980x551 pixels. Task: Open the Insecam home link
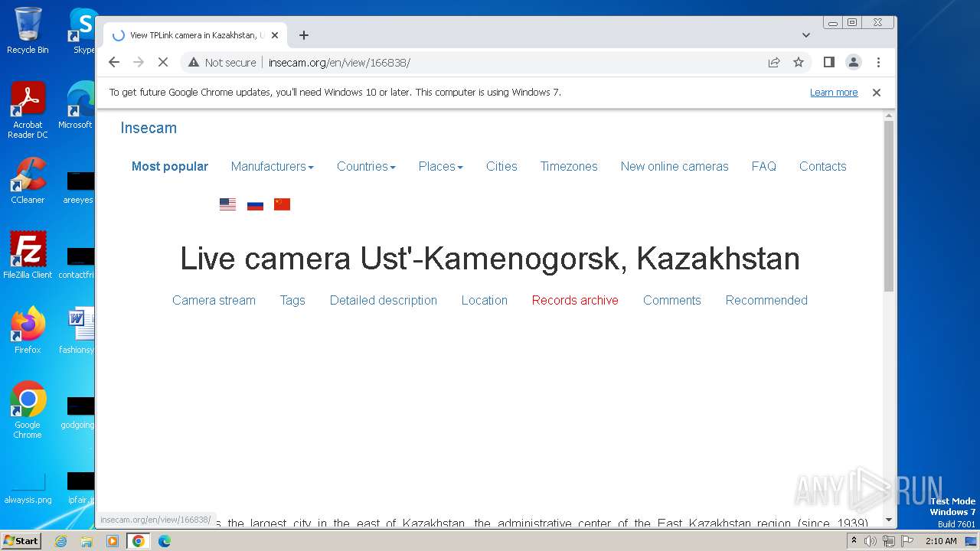pos(149,128)
